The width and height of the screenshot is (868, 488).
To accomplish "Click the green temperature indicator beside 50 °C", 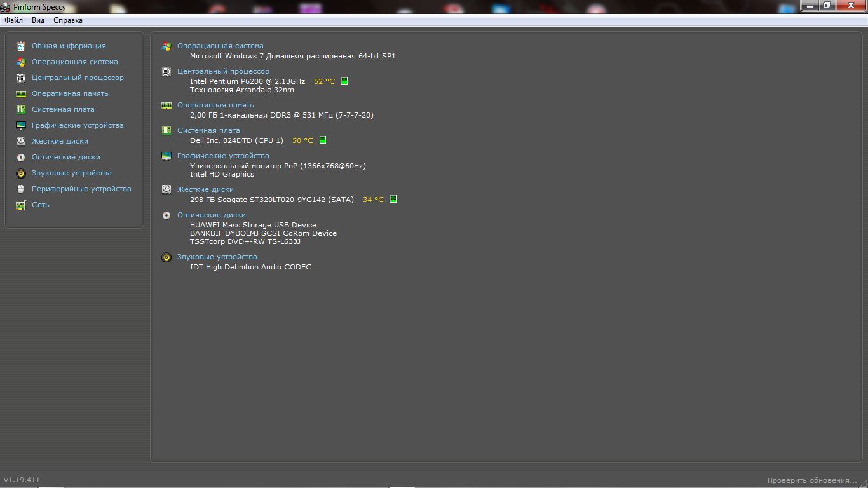I will coord(323,140).
